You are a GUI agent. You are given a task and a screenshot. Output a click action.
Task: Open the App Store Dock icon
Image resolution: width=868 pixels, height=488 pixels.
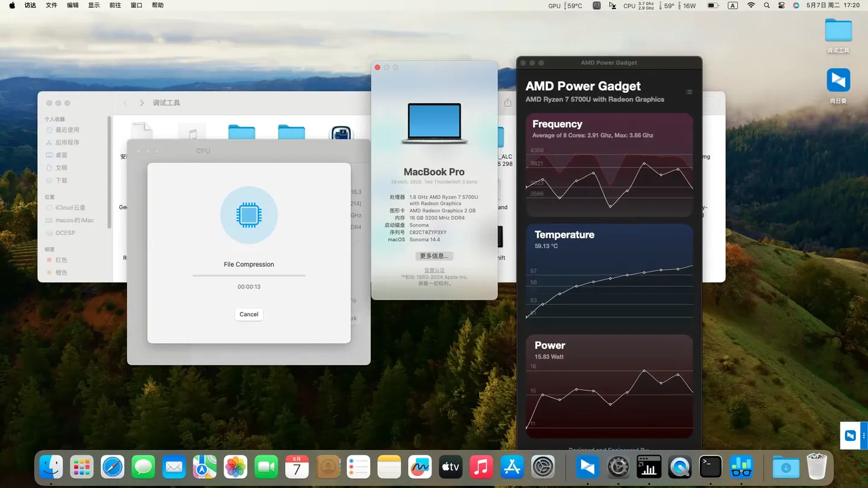512,467
